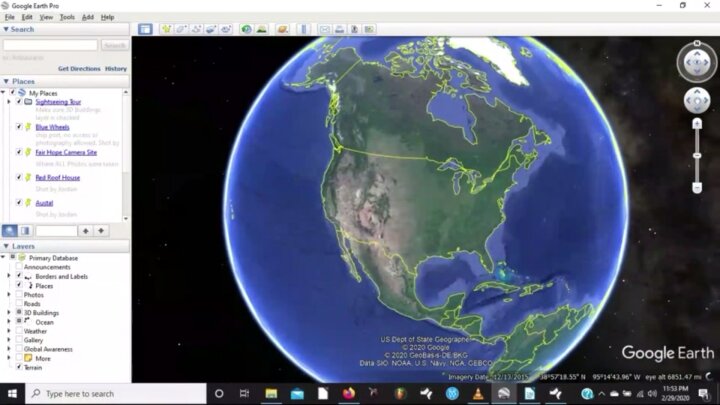This screenshot has width=720, height=405.
Task: Switch between Earth, Sky and planets
Action: [x=282, y=29]
